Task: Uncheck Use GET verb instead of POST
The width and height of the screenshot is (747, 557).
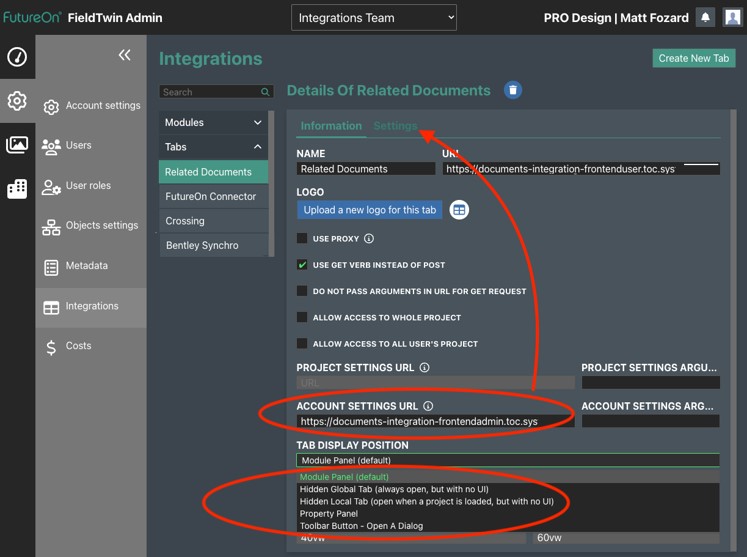Action: (302, 264)
